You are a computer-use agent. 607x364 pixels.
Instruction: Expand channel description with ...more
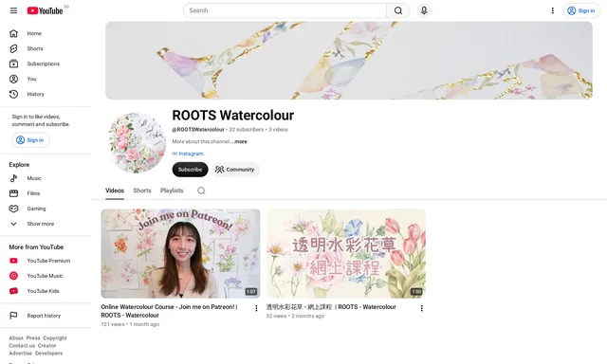(239, 141)
